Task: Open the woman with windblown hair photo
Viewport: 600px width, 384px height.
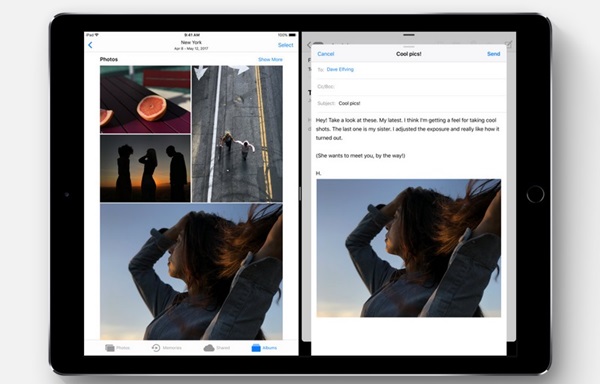Action: 191,272
